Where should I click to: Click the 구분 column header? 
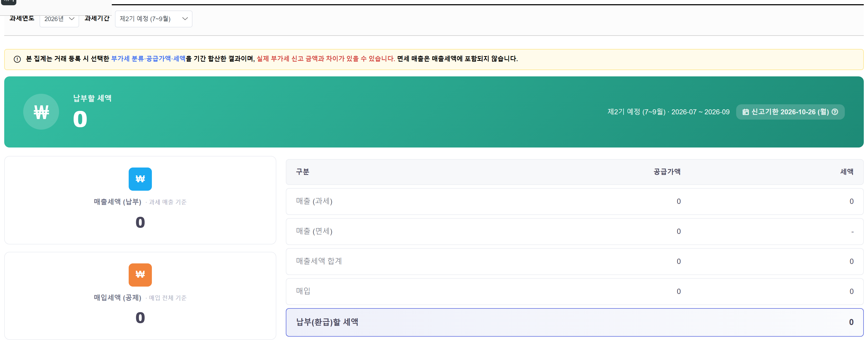coord(302,172)
